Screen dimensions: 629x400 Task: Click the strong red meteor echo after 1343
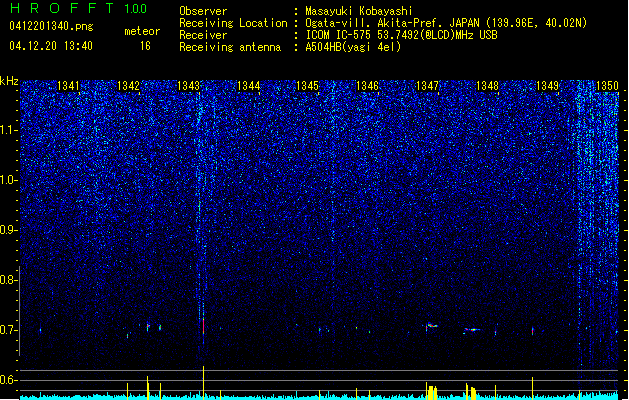[203, 325]
